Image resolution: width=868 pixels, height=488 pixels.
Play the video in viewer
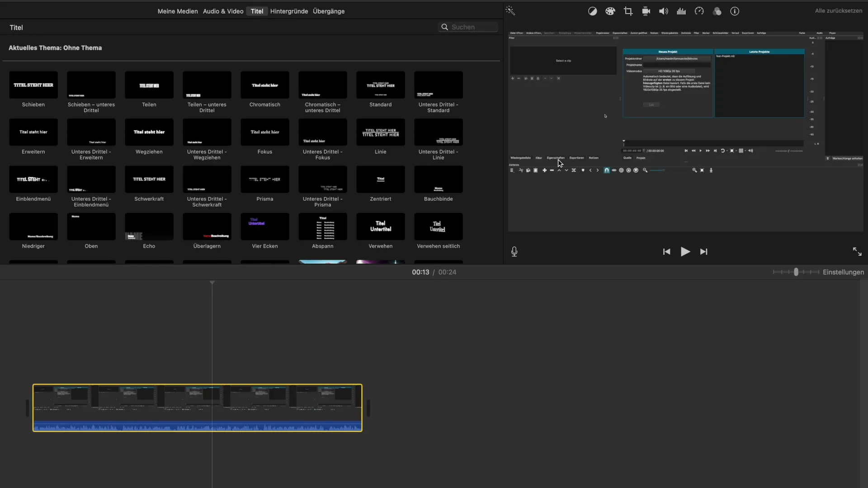(x=685, y=252)
